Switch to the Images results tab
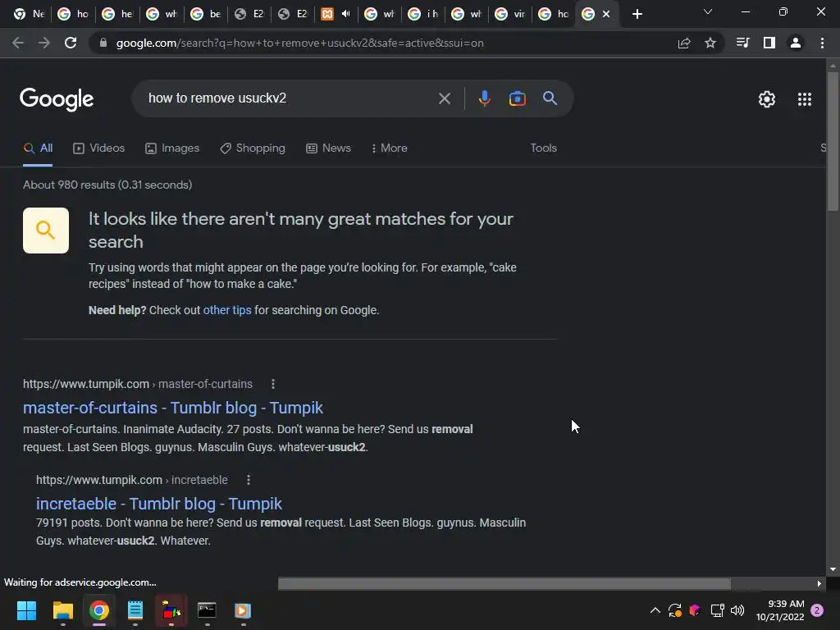The height and width of the screenshot is (630, 840). (x=172, y=148)
